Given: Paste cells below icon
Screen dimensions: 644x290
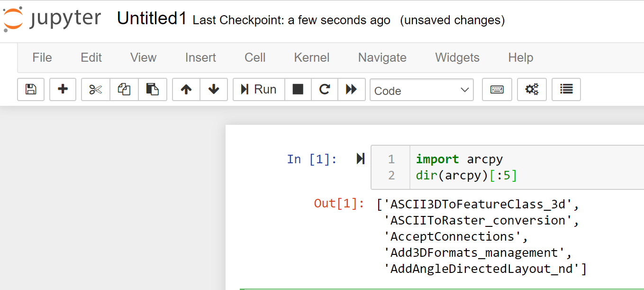Looking at the screenshot, I should 152,89.
